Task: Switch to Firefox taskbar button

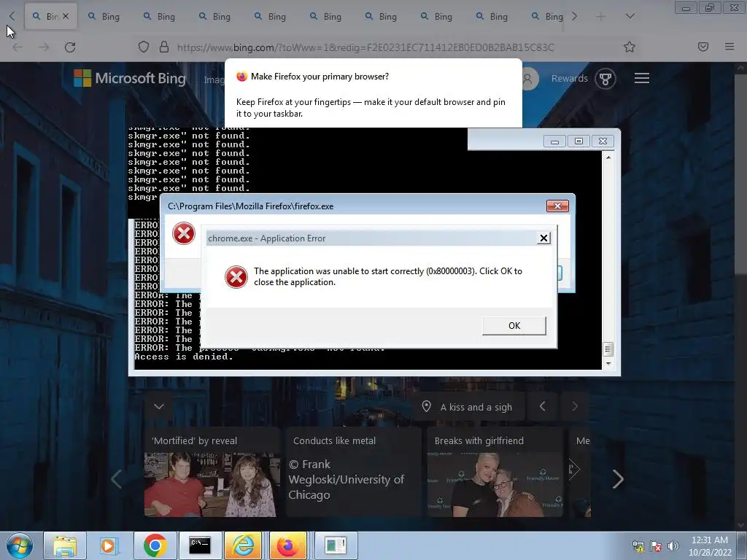Action: [287, 545]
